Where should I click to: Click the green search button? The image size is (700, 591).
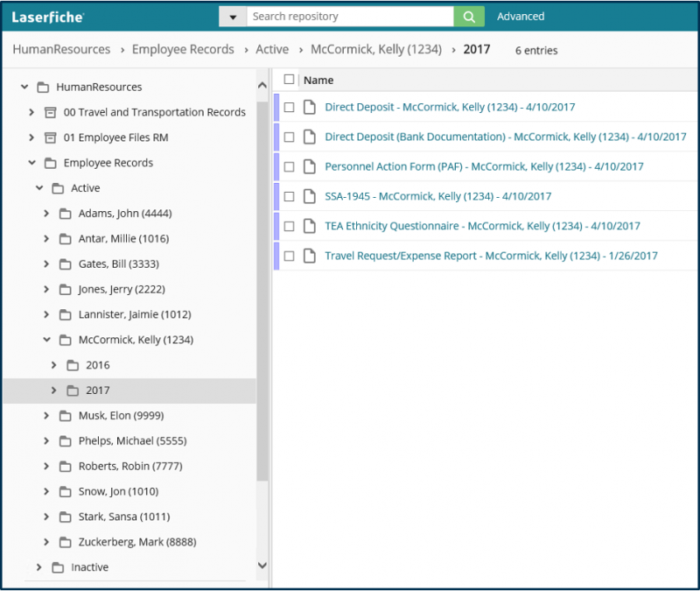(x=469, y=16)
